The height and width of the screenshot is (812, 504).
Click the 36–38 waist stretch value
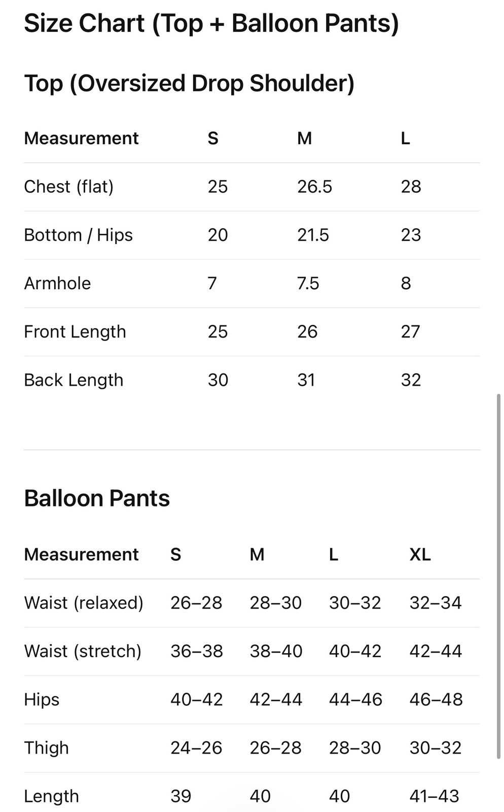coord(196,651)
